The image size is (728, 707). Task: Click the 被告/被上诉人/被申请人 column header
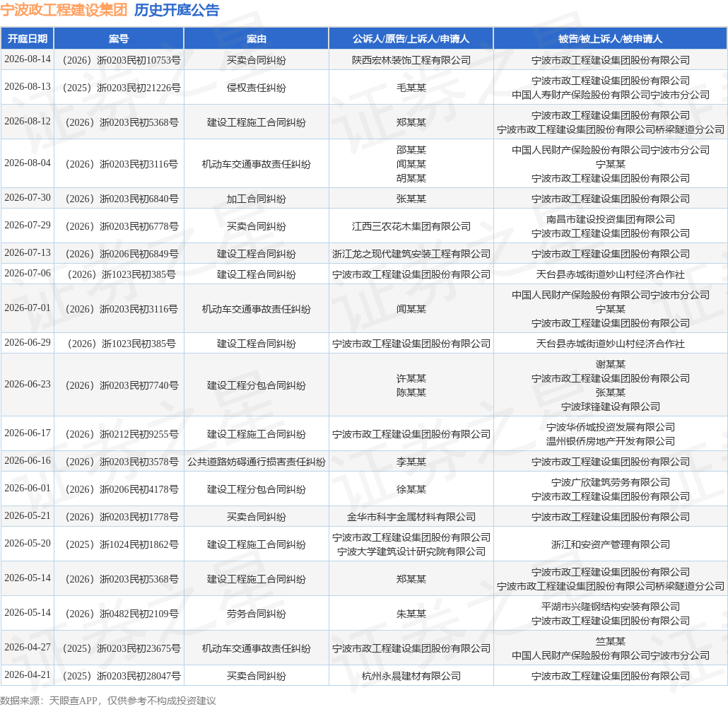610,39
